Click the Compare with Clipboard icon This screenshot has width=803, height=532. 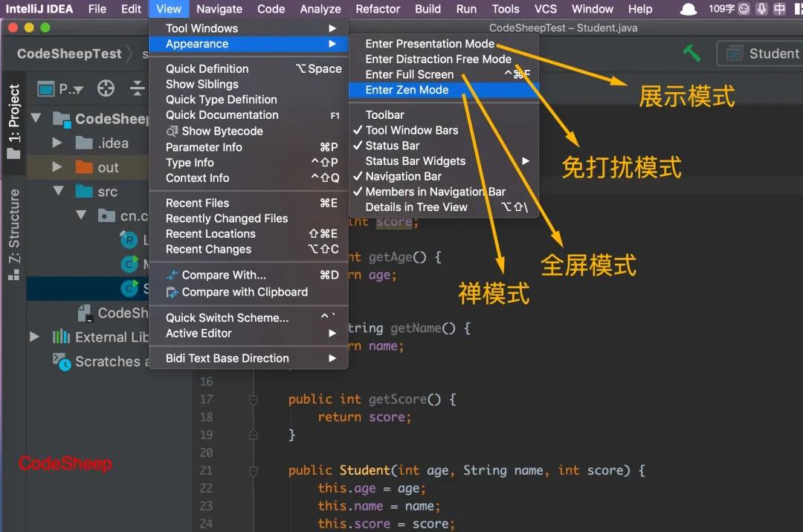pyautogui.click(x=172, y=292)
